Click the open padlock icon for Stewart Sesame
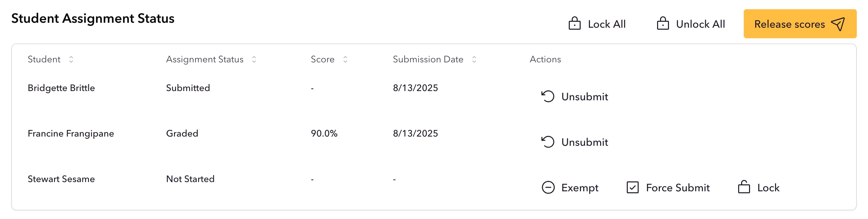This screenshot has height=219, width=868. click(744, 187)
